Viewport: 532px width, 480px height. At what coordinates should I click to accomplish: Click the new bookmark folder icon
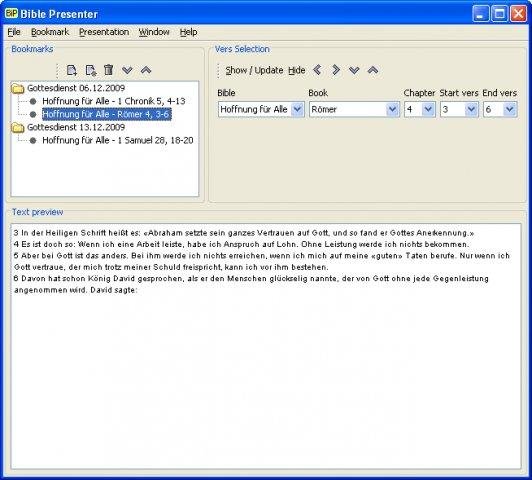click(91, 70)
